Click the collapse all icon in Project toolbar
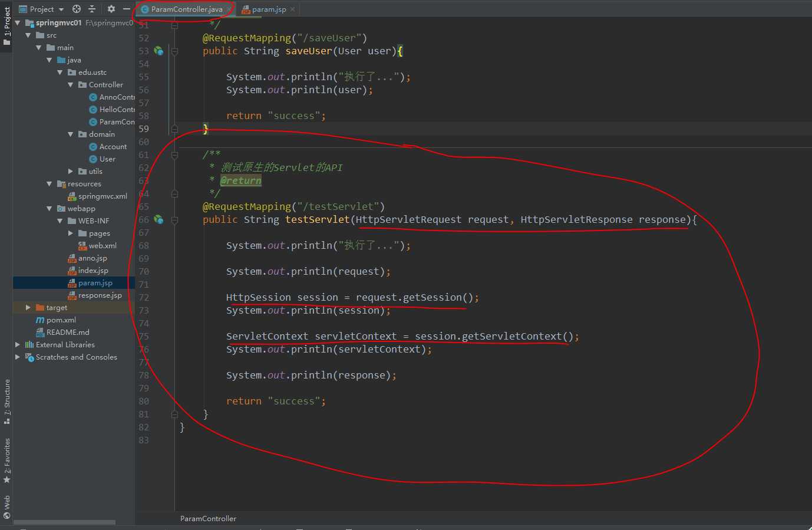Screen dimensions: 812x530 [x=92, y=9]
